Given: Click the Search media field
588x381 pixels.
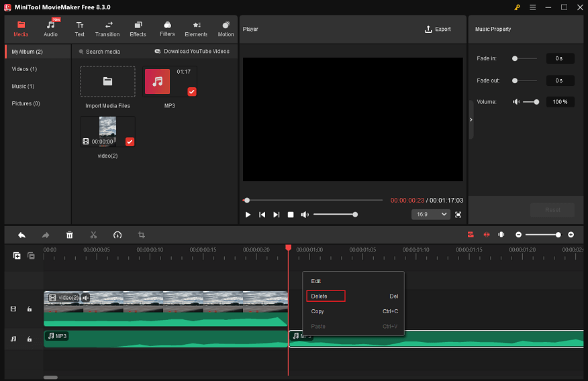Looking at the screenshot, I should (x=103, y=52).
